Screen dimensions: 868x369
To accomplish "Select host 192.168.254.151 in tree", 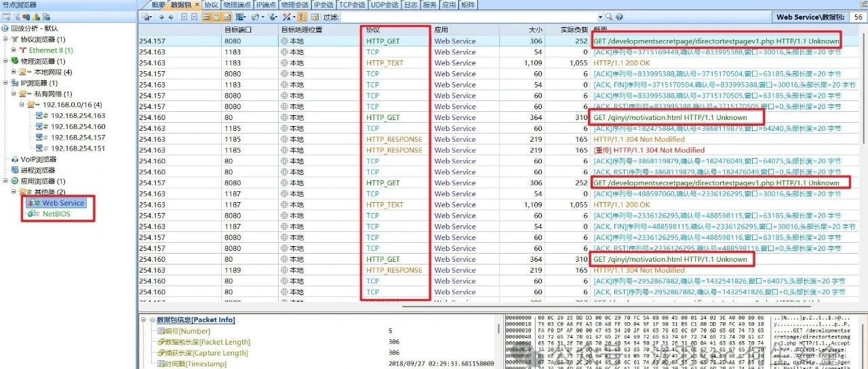I will click(x=78, y=148).
